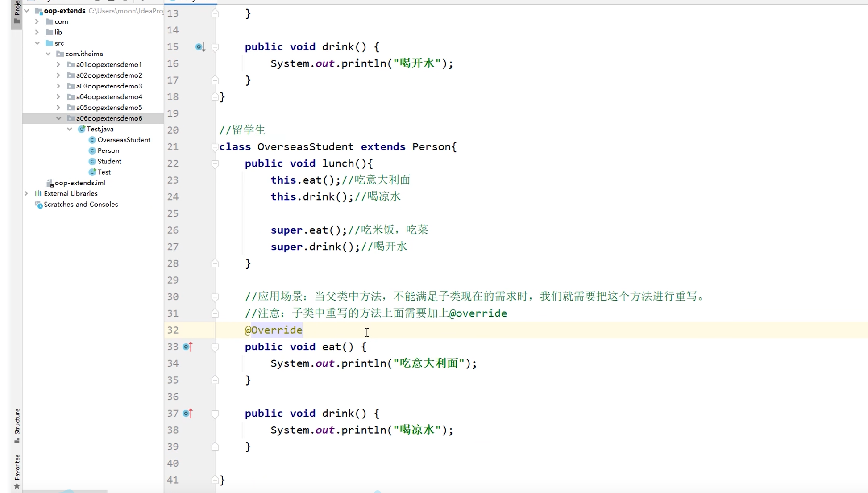Open the Structure tool window
868x493 pixels.
(17, 424)
